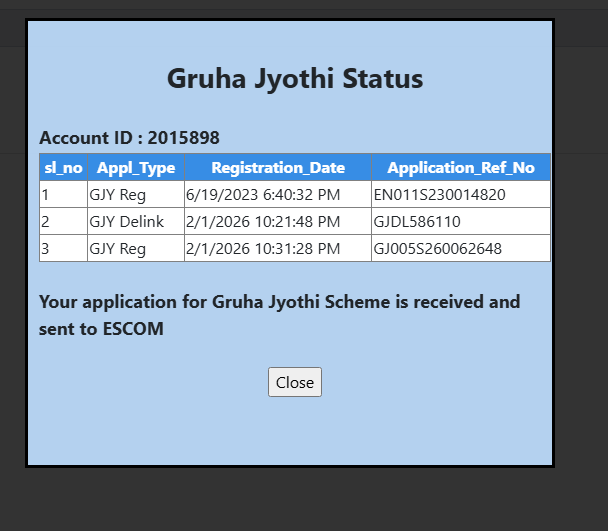Click GJY Reg cell in row 1

pos(136,194)
